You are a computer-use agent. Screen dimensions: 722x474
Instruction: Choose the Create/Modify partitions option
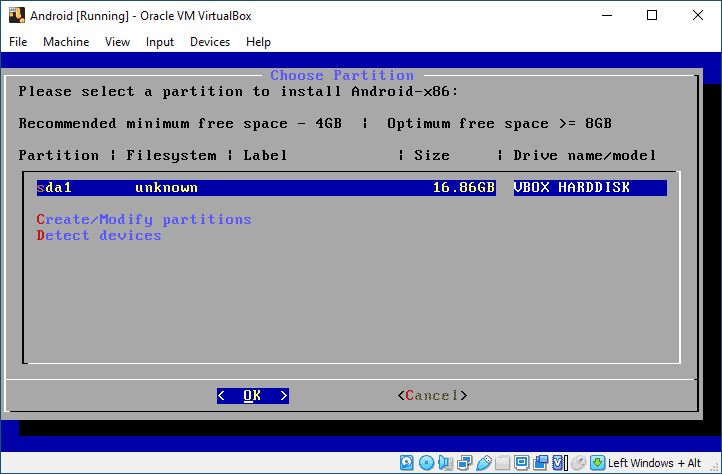click(x=144, y=219)
